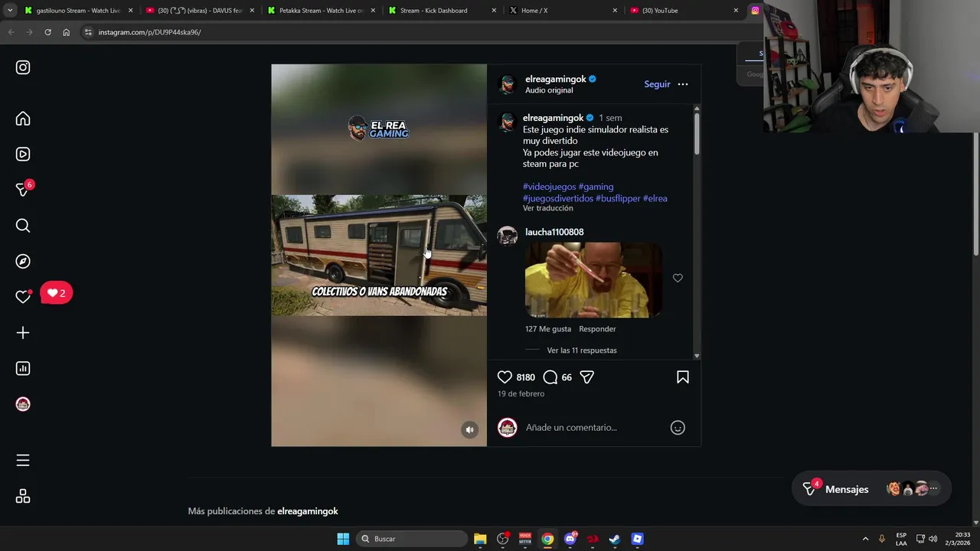Viewport: 980px width, 551px height.
Task: Click the reel video to pause
Action: click(x=379, y=255)
